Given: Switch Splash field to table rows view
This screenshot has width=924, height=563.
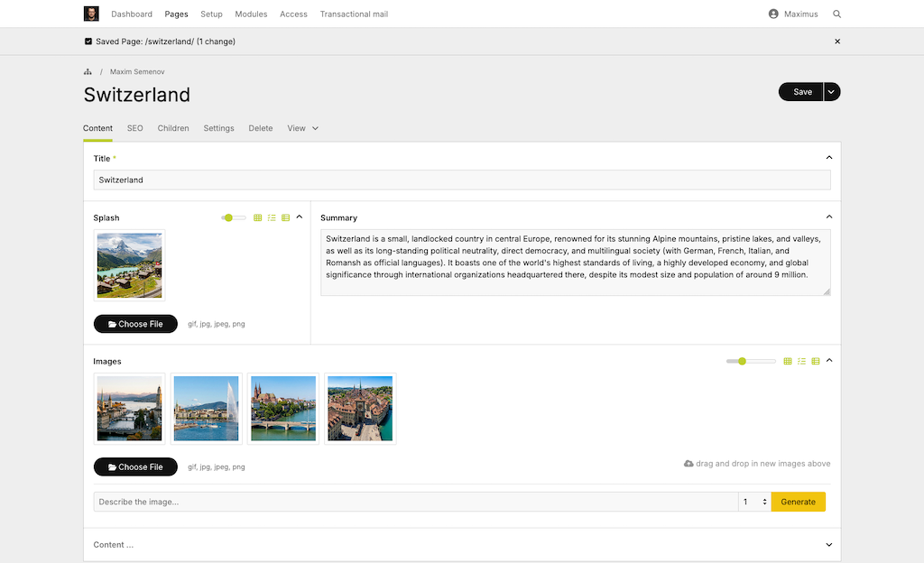Looking at the screenshot, I should (286, 217).
